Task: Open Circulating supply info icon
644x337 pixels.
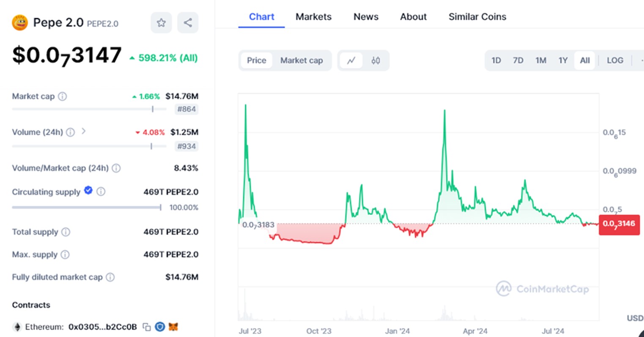Action: click(101, 192)
